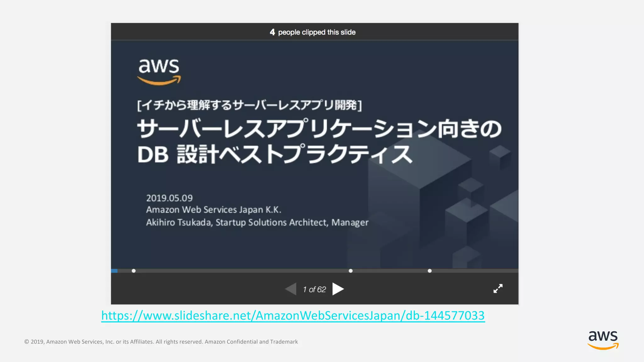Screen dimensions: 644x362
Task: Click the '2019.05.09' date text
Action: (x=169, y=198)
